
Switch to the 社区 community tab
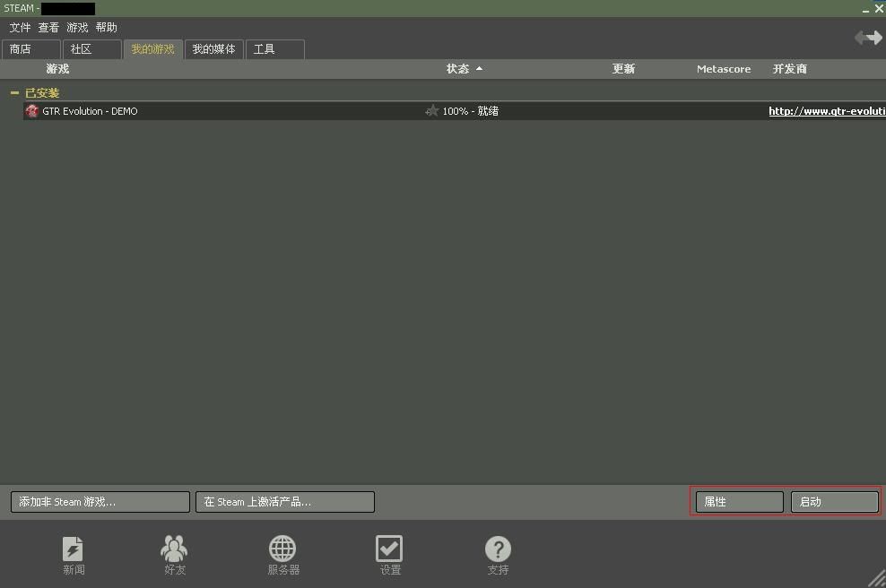[92, 49]
